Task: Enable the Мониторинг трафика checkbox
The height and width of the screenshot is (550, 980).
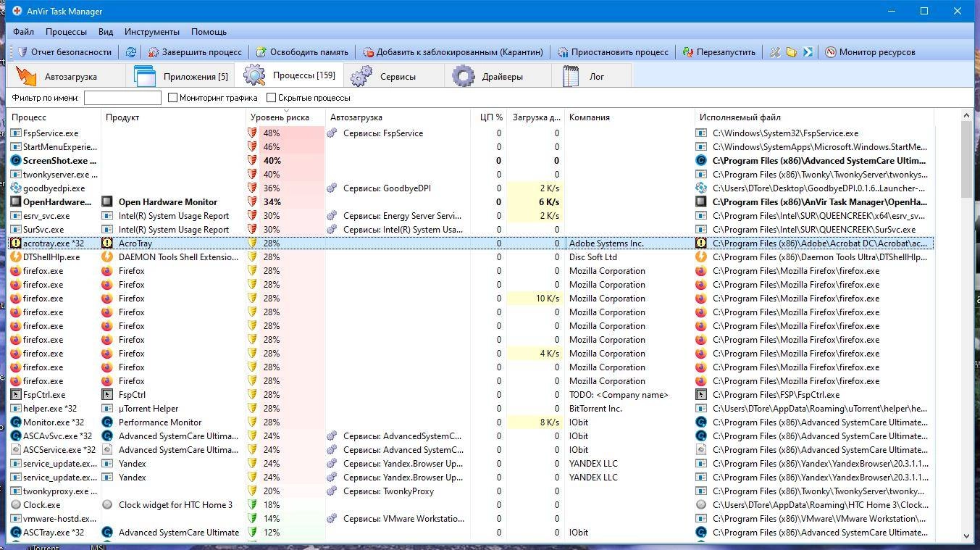Action: 172,98
